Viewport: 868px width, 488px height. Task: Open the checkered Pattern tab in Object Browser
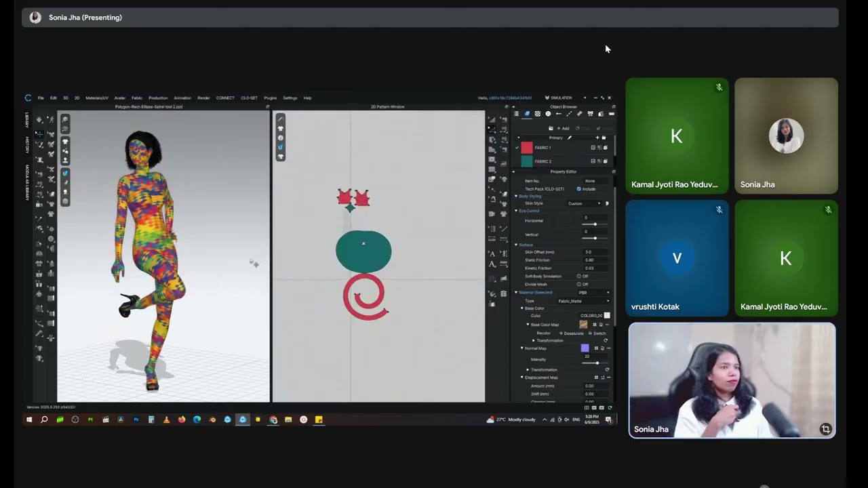point(538,113)
